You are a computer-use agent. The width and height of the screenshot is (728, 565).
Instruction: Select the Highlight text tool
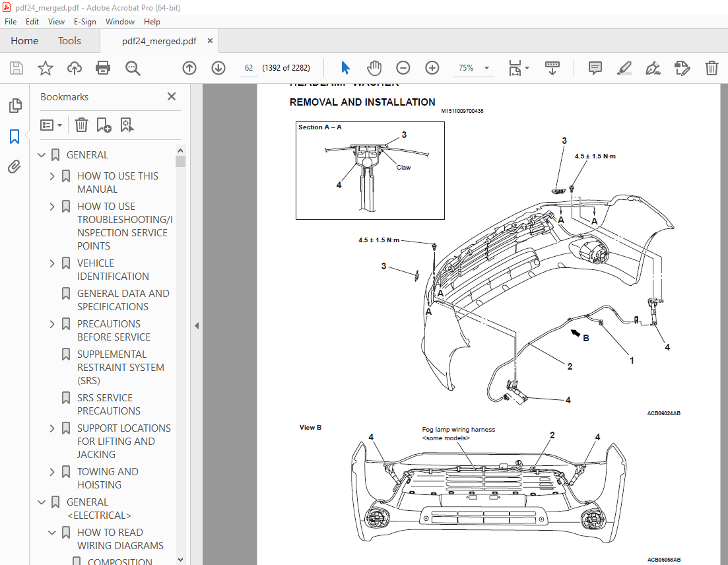624,68
